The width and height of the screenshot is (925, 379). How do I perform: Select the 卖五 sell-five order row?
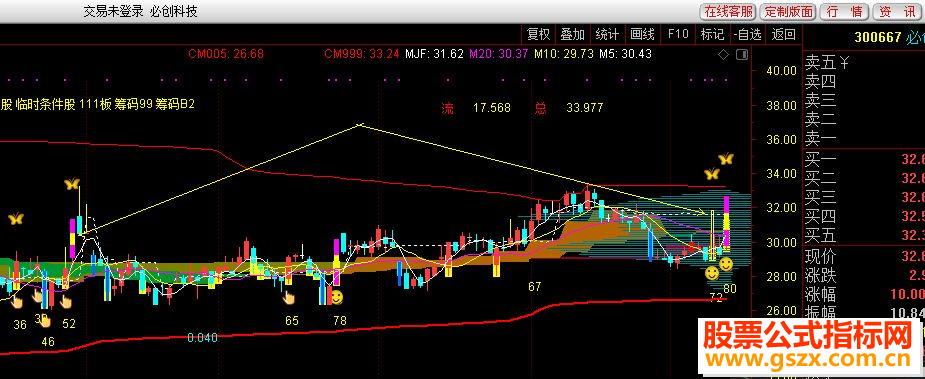point(864,62)
